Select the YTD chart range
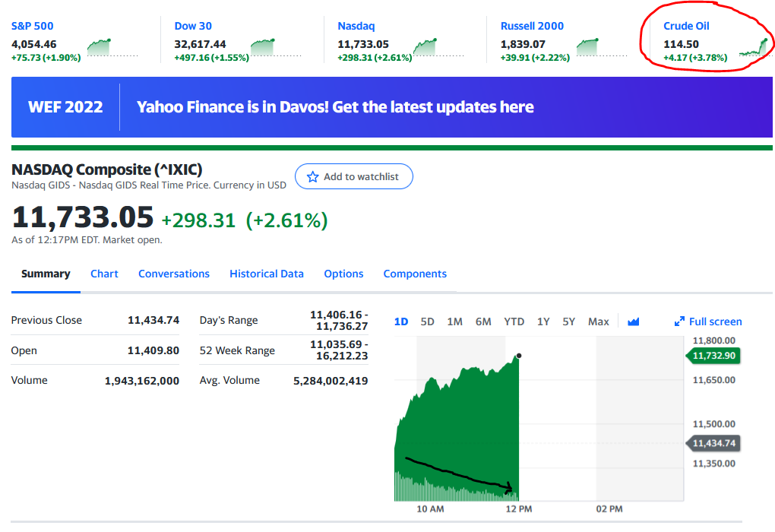 (x=514, y=322)
